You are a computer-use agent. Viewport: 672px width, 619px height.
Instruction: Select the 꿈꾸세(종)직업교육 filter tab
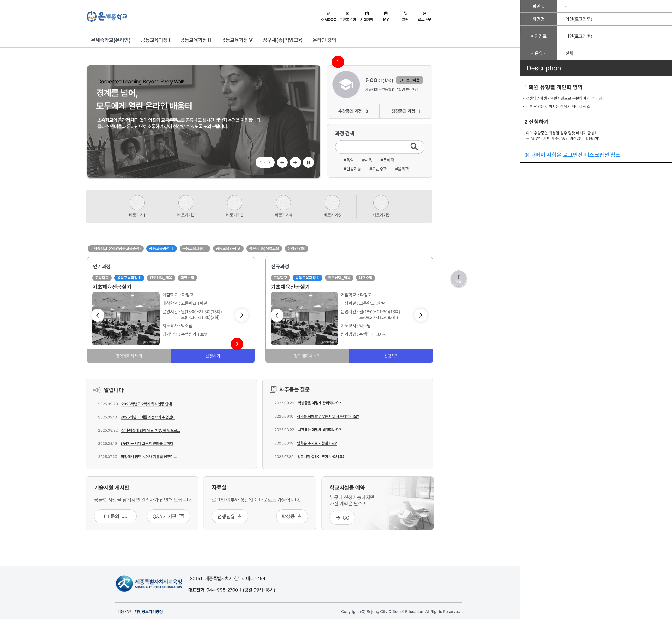(264, 249)
